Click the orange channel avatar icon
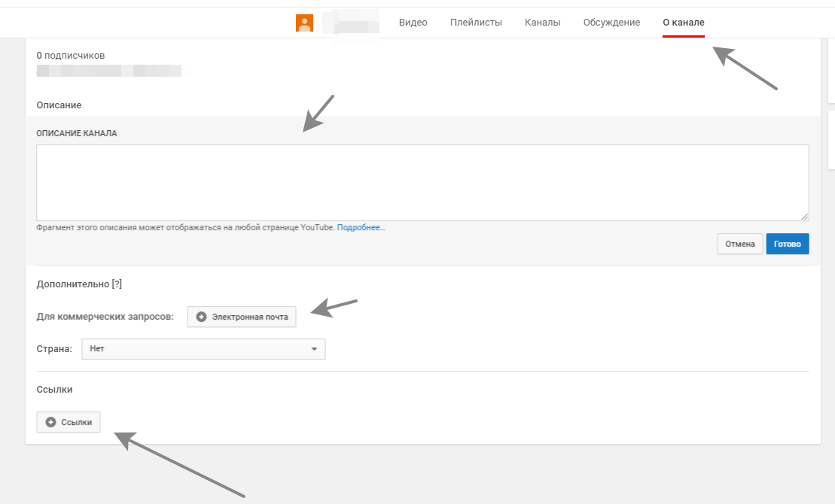Screen dimensions: 835x504 tap(304, 23)
